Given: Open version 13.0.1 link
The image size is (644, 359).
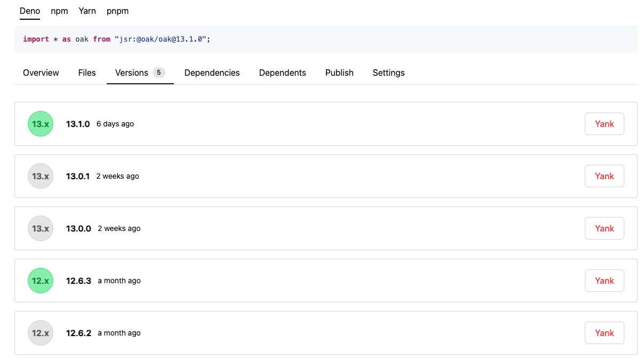Looking at the screenshot, I should click(78, 176).
